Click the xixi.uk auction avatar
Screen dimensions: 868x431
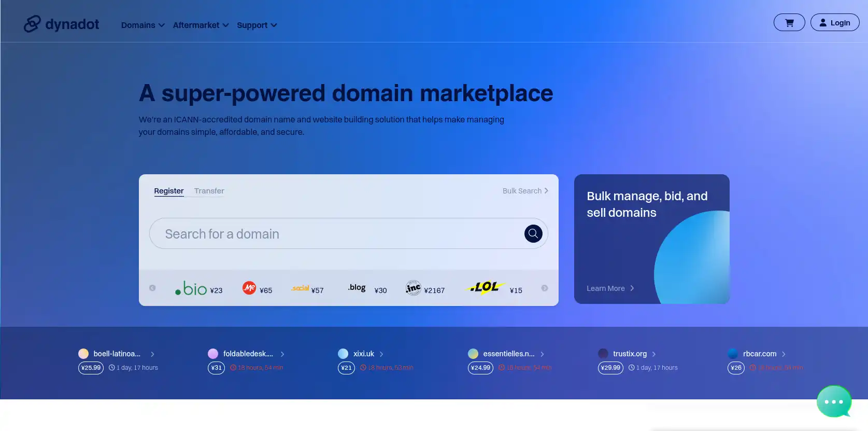tap(343, 354)
